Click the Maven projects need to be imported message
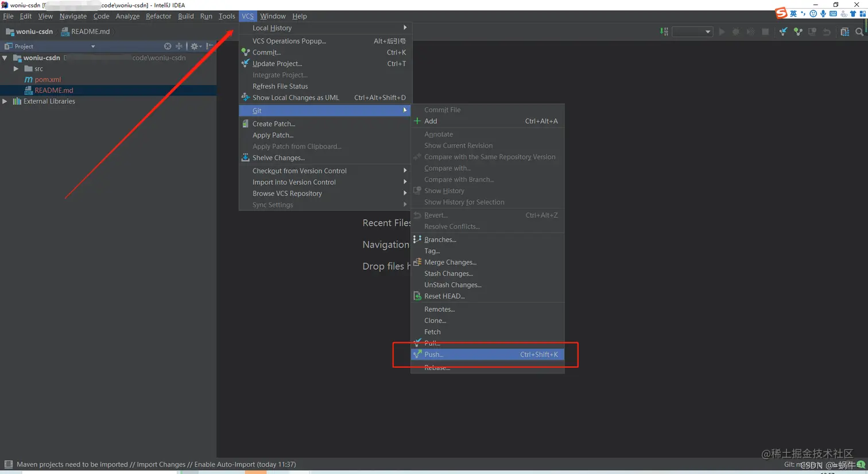Image resolution: width=868 pixels, height=474 pixels. (156, 464)
